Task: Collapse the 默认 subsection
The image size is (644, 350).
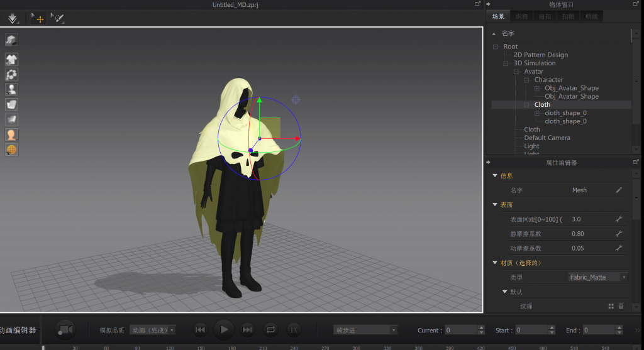Action: click(505, 292)
